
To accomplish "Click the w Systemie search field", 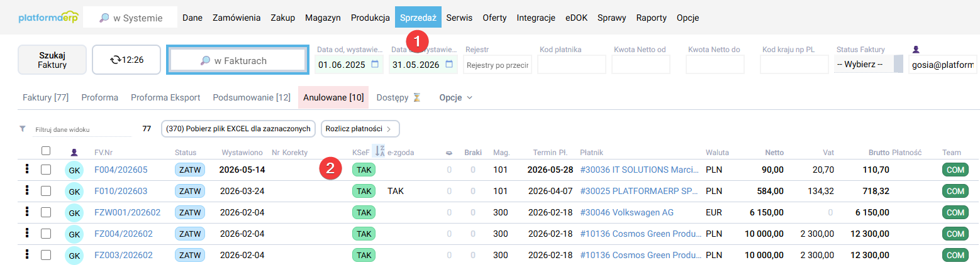I will [x=131, y=18].
